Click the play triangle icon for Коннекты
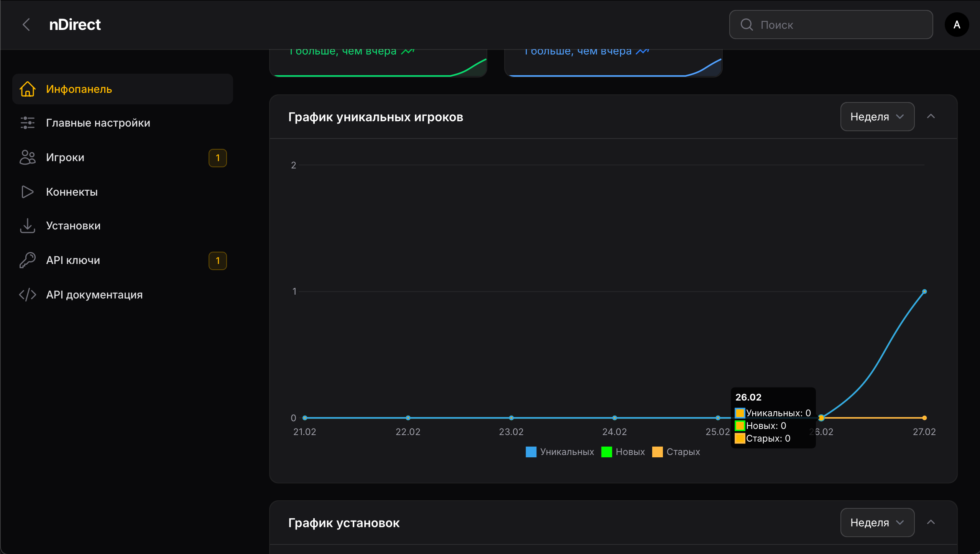The width and height of the screenshot is (980, 554). pyautogui.click(x=28, y=192)
